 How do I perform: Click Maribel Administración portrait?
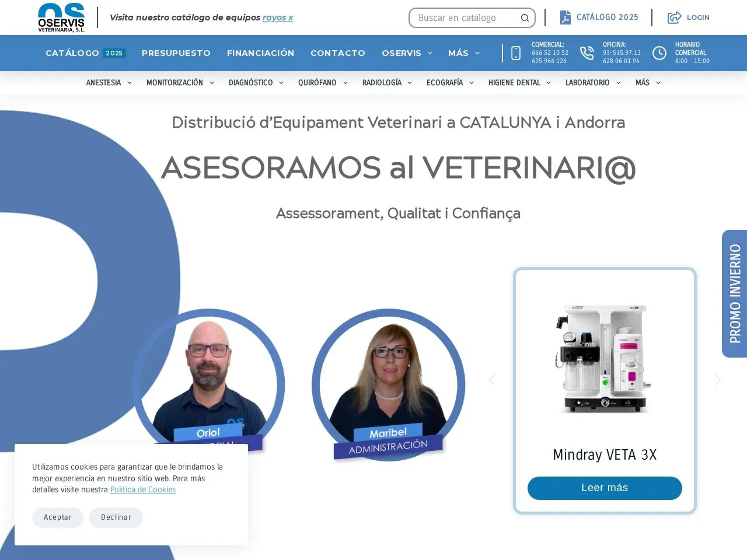(x=389, y=385)
